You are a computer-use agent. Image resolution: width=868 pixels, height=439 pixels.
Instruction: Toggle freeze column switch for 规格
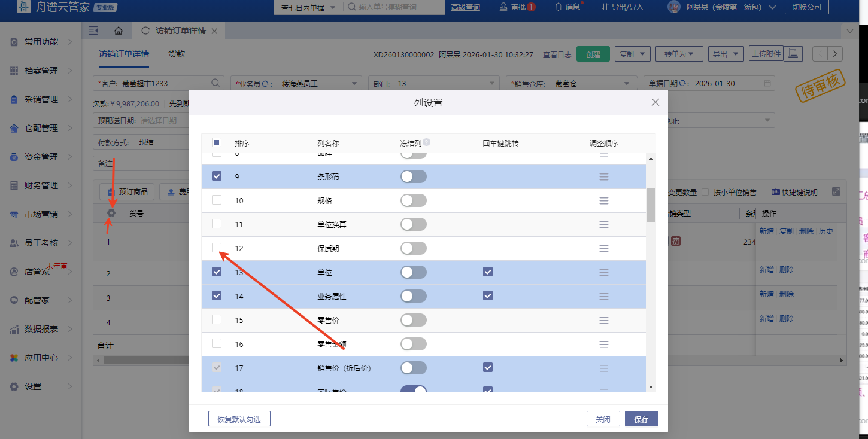pyautogui.click(x=413, y=200)
